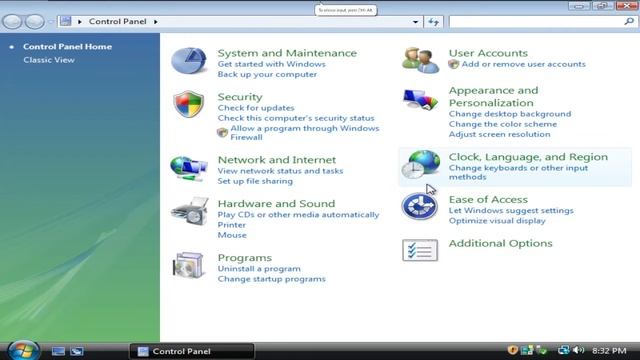Viewport: 640px width, 360px height.
Task: Open the Windows Start orb
Action: pos(23,351)
